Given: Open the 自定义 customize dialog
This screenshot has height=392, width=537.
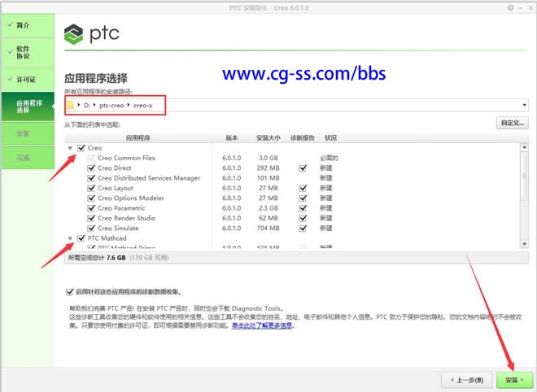Looking at the screenshot, I should [x=512, y=123].
